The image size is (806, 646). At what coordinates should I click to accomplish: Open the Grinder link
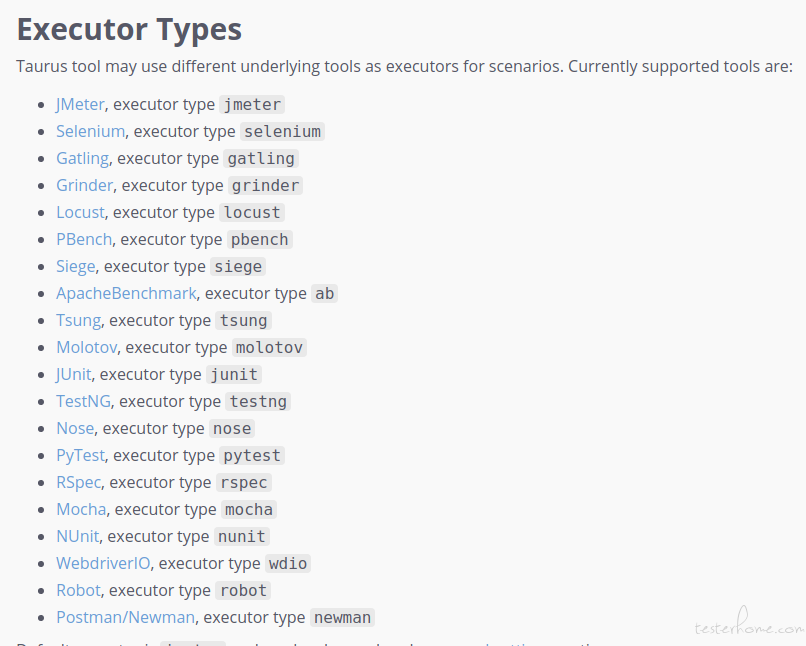click(x=84, y=186)
